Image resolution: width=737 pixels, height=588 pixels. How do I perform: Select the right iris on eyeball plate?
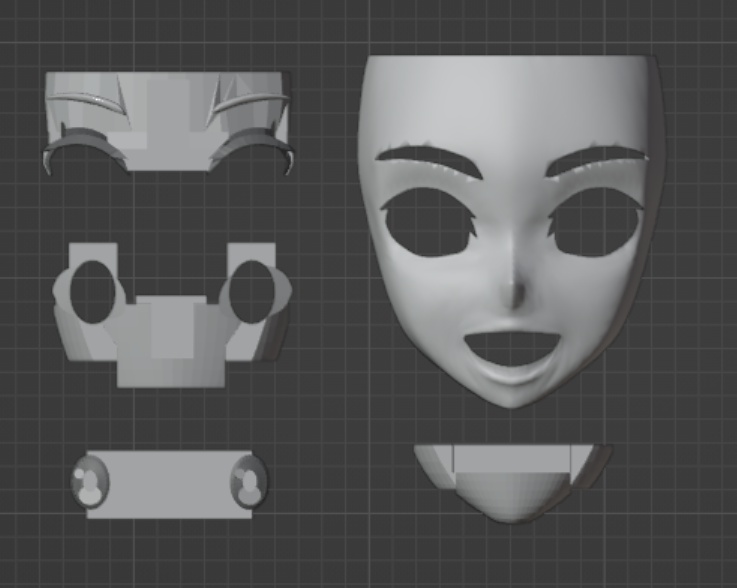point(249,481)
